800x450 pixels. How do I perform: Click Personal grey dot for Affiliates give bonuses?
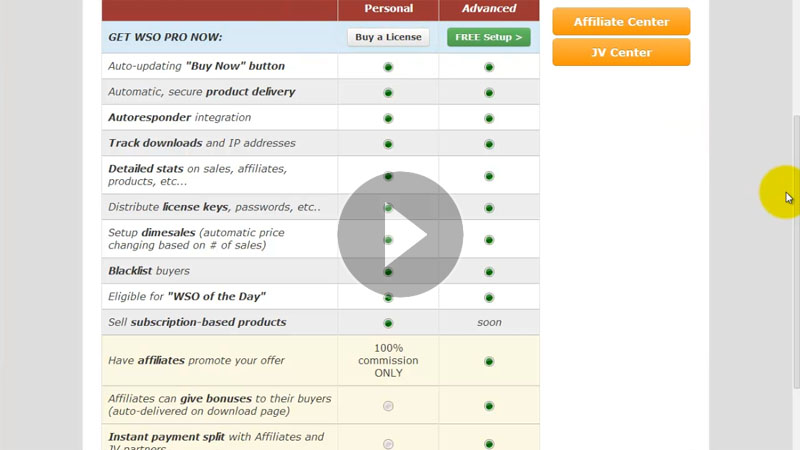click(388, 405)
